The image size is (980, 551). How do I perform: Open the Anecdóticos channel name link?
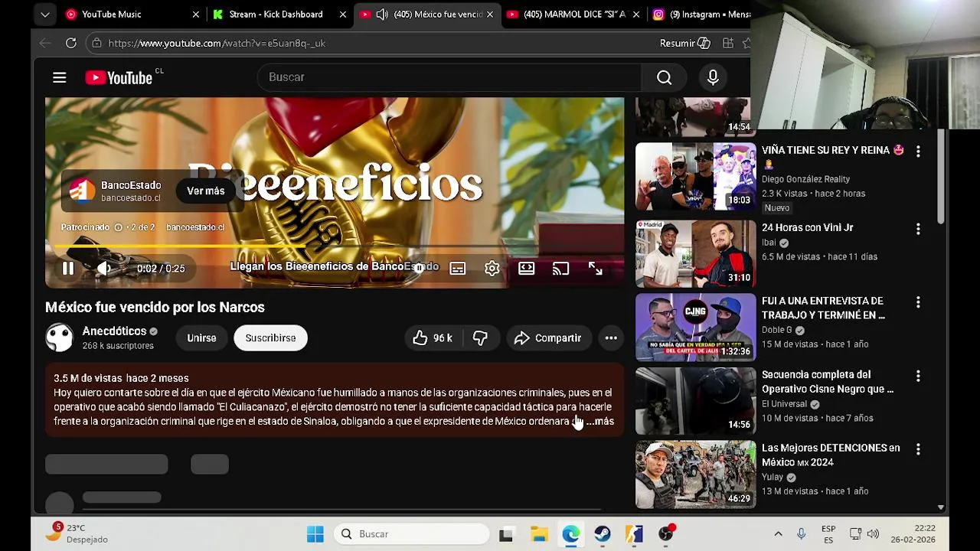[114, 331]
